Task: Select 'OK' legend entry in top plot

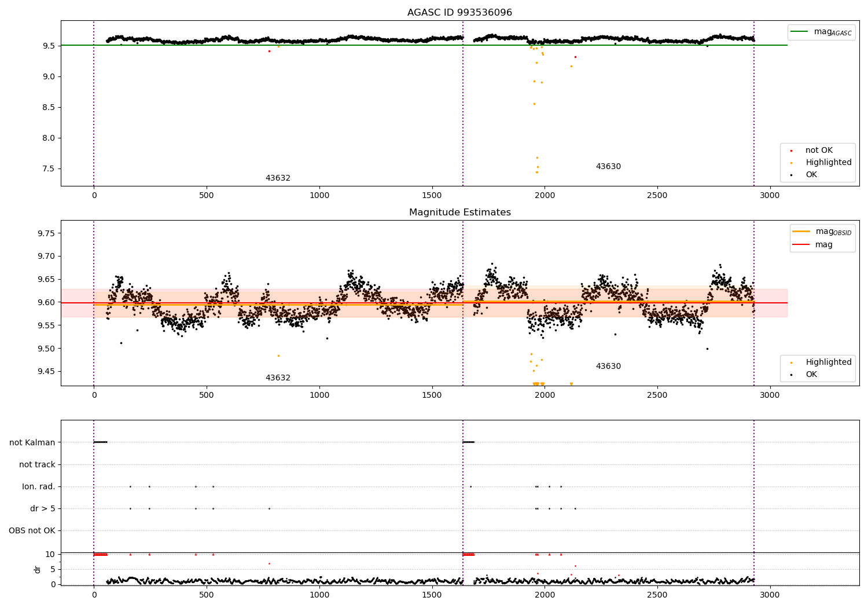Action: coord(811,175)
